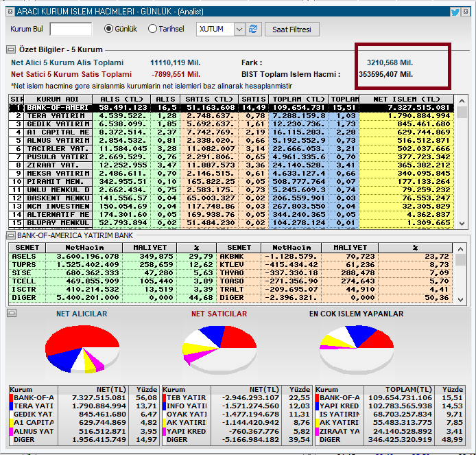Click the left SENET column header
The image size is (476, 455).
(27, 248)
